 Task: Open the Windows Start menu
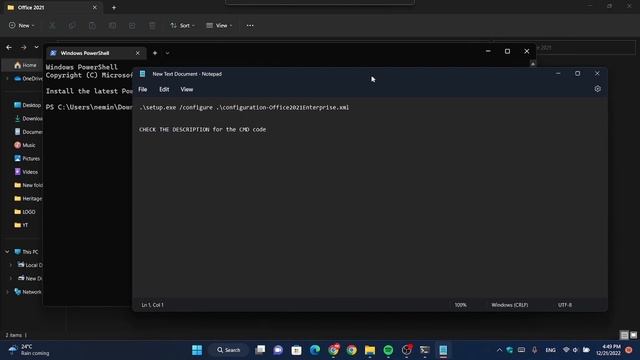coord(197,350)
